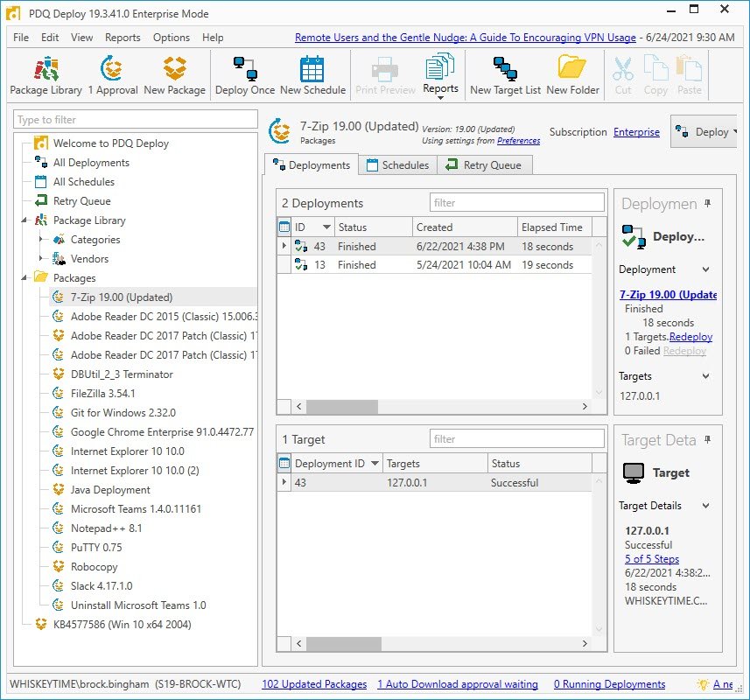Open the Options menu
The width and height of the screenshot is (750, 700).
[171, 38]
